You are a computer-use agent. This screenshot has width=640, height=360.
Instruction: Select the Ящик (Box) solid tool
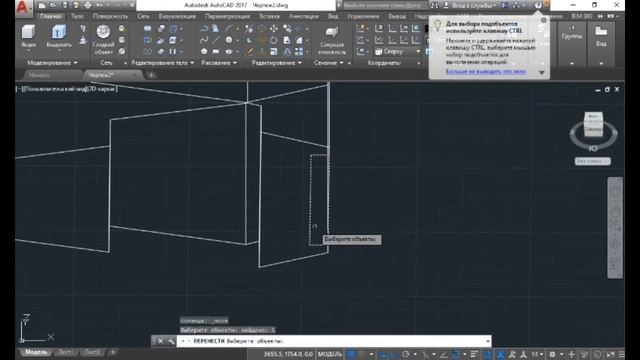coord(29,37)
